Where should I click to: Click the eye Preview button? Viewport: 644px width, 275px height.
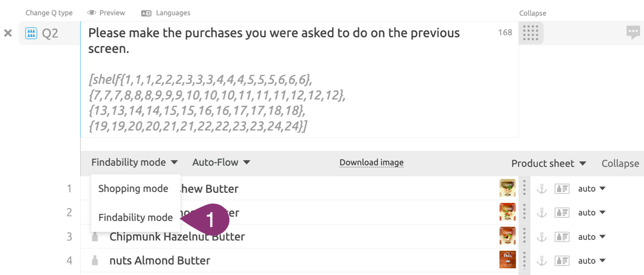(x=106, y=13)
